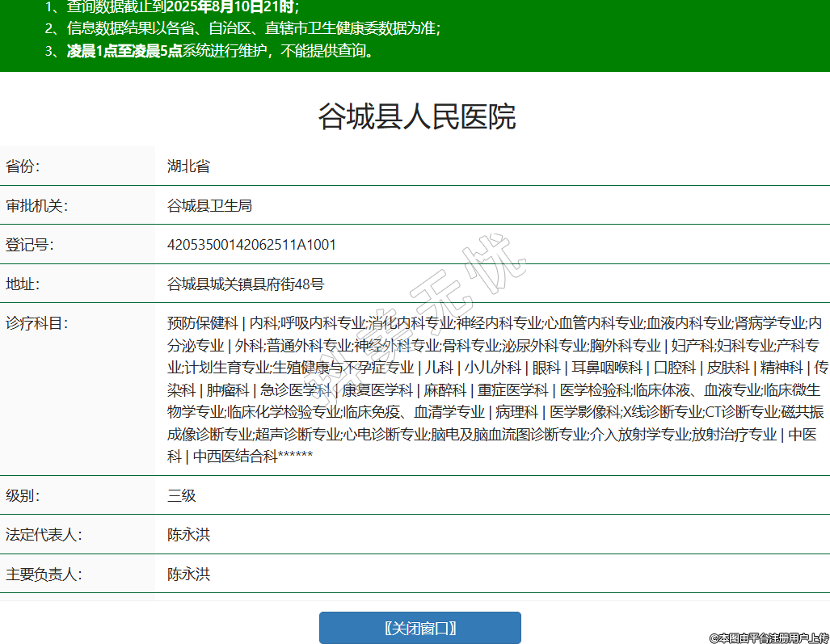This screenshot has width=830, height=644.
Task: Click the 凌晨1点至凌晨5点 maintenance notice
Action: (x=124, y=51)
